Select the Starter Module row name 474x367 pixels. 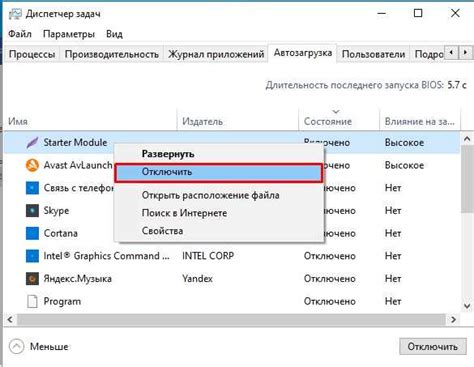(75, 143)
